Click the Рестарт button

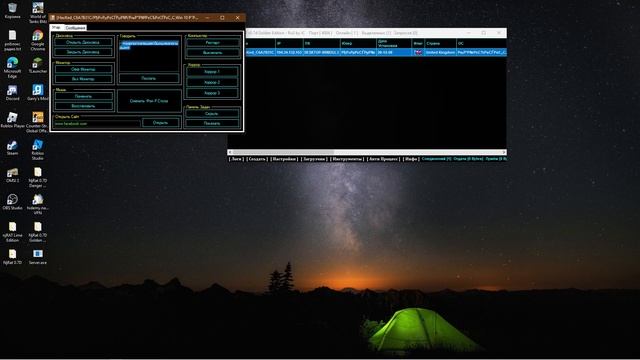pos(212,42)
